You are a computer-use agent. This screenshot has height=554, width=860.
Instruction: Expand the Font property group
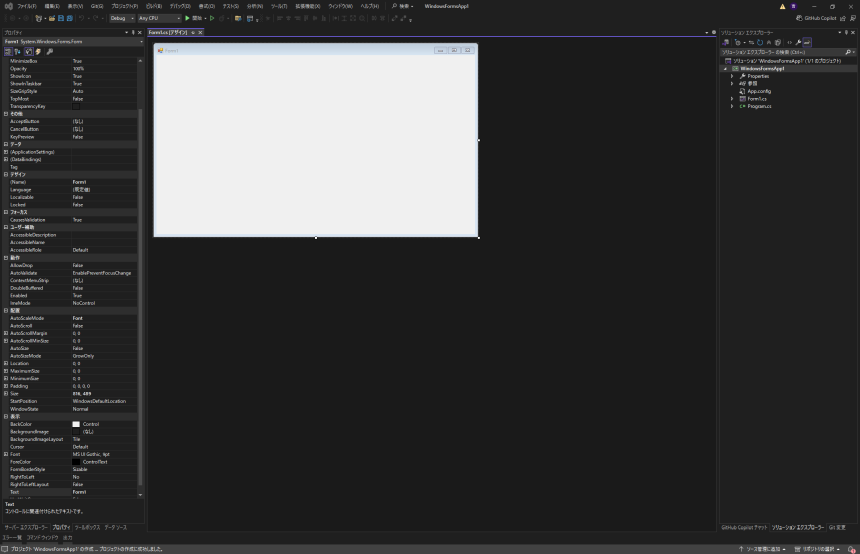pyautogui.click(x=6, y=454)
